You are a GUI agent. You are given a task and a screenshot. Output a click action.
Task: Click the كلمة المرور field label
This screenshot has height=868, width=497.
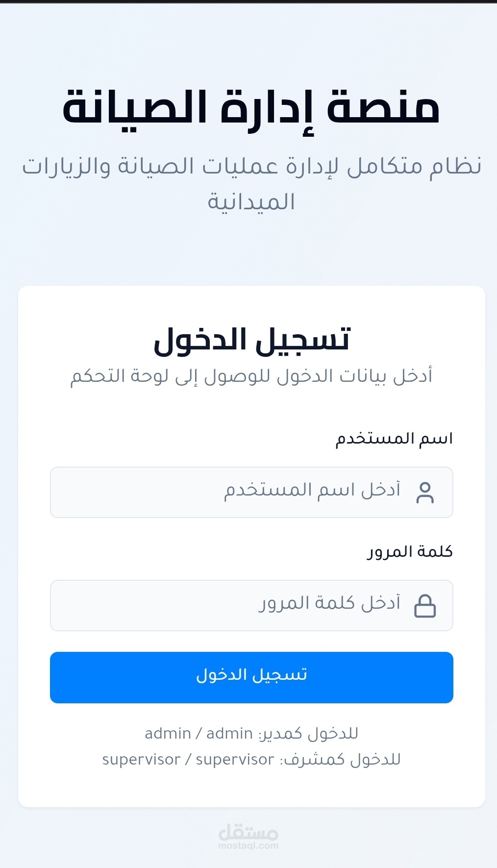point(410,551)
